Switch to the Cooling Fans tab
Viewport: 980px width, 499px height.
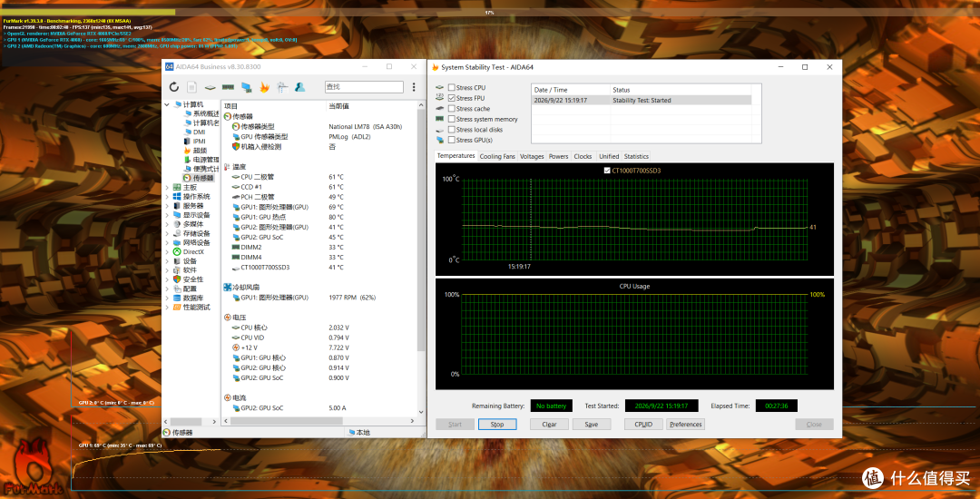pos(497,156)
